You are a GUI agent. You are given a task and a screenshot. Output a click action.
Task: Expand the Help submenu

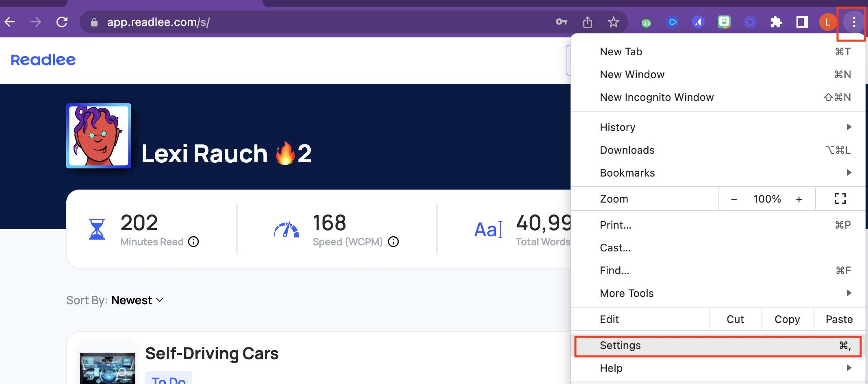pos(718,368)
